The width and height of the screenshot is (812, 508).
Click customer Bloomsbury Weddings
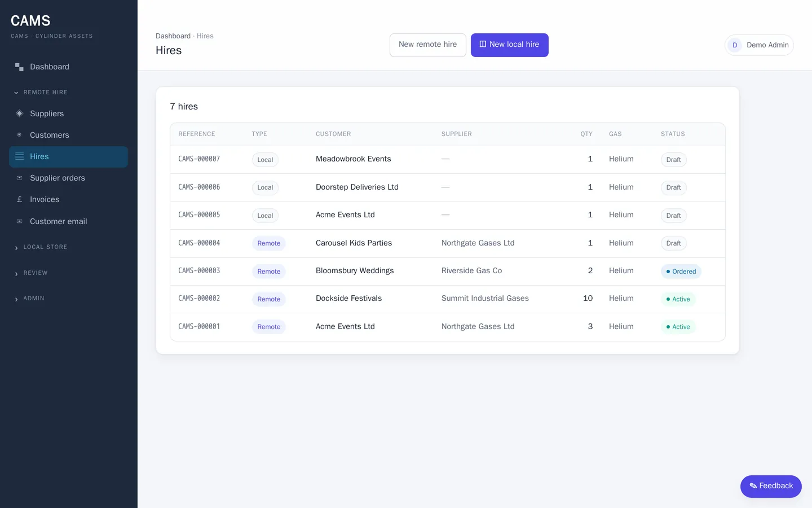click(x=355, y=271)
